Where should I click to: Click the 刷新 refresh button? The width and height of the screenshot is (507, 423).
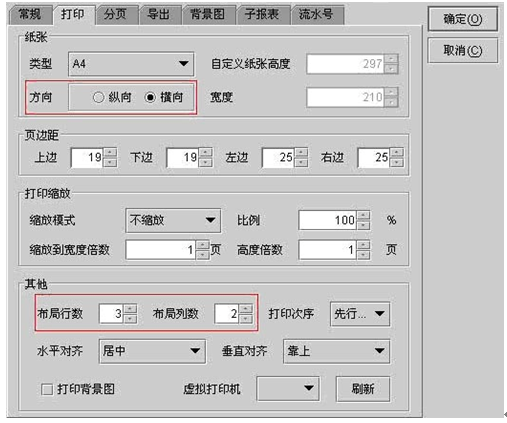pos(363,389)
